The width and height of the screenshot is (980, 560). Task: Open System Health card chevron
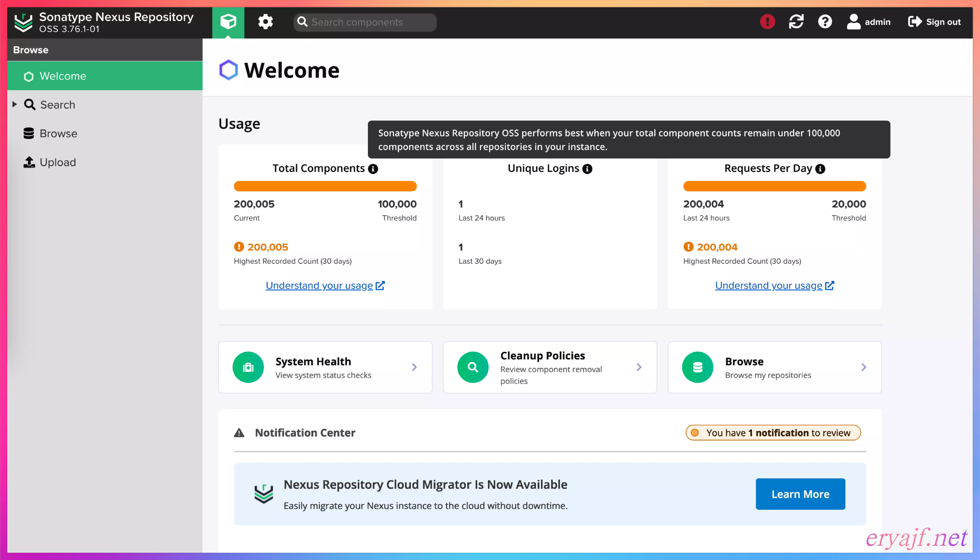pos(414,367)
